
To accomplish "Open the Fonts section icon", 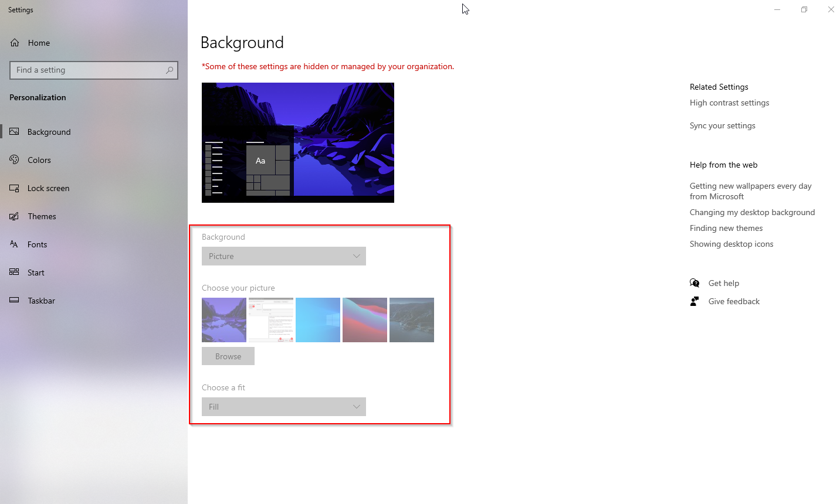I will click(x=14, y=244).
